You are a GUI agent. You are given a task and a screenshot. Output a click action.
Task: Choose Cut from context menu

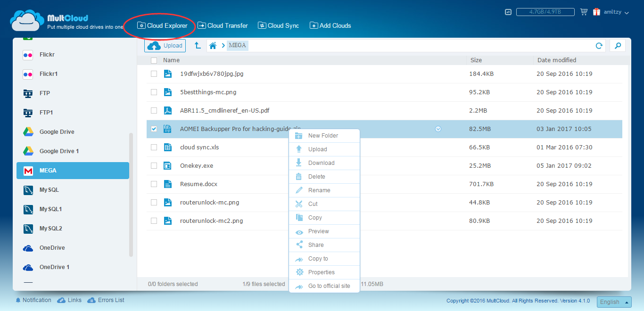(x=324, y=204)
